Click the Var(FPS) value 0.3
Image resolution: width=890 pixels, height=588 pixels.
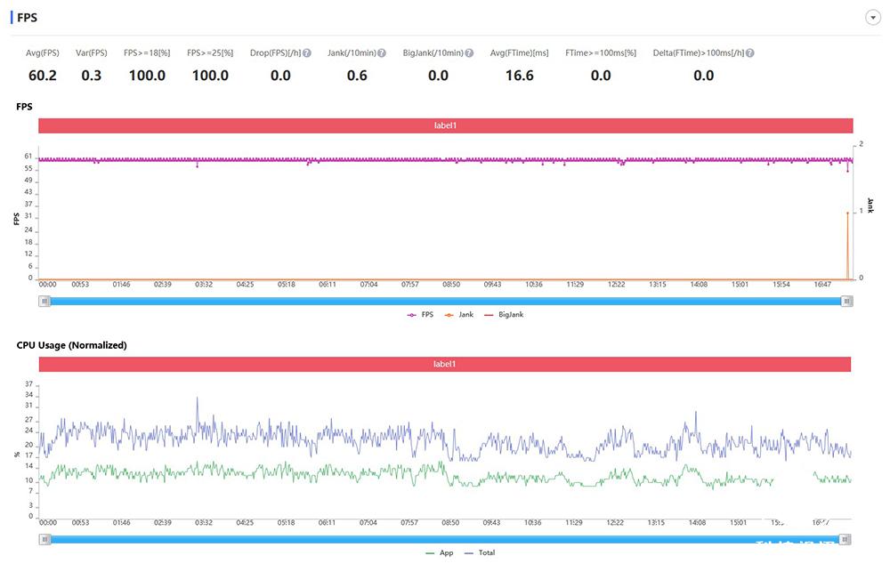tap(92, 76)
